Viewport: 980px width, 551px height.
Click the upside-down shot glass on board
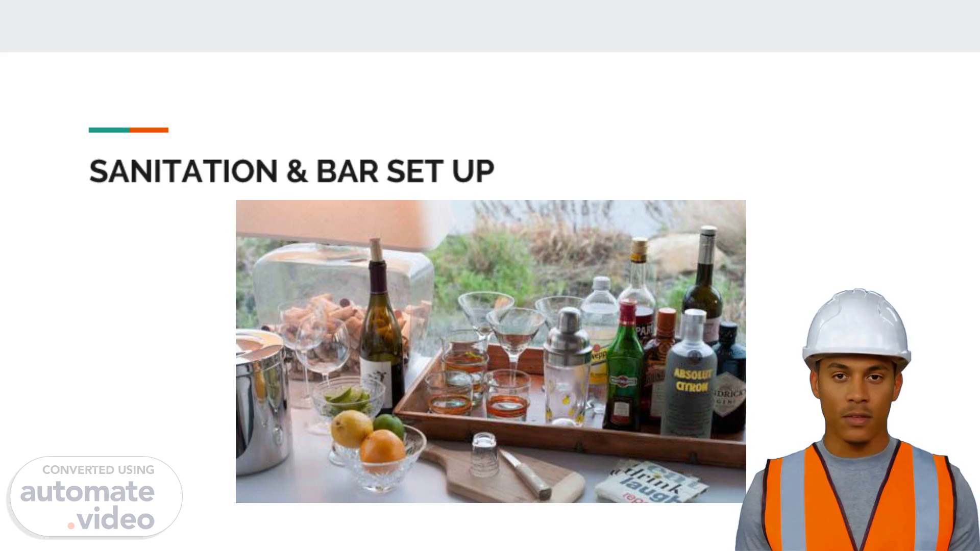click(x=483, y=455)
